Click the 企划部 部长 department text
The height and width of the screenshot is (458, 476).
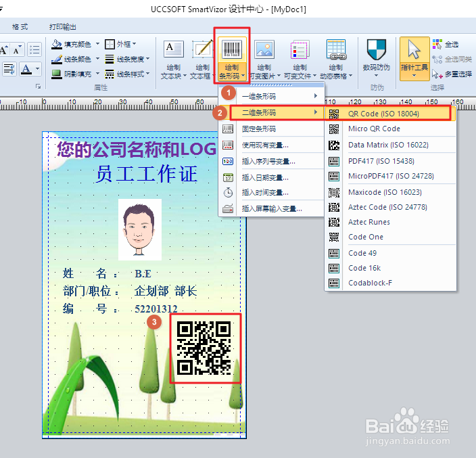click(x=166, y=291)
